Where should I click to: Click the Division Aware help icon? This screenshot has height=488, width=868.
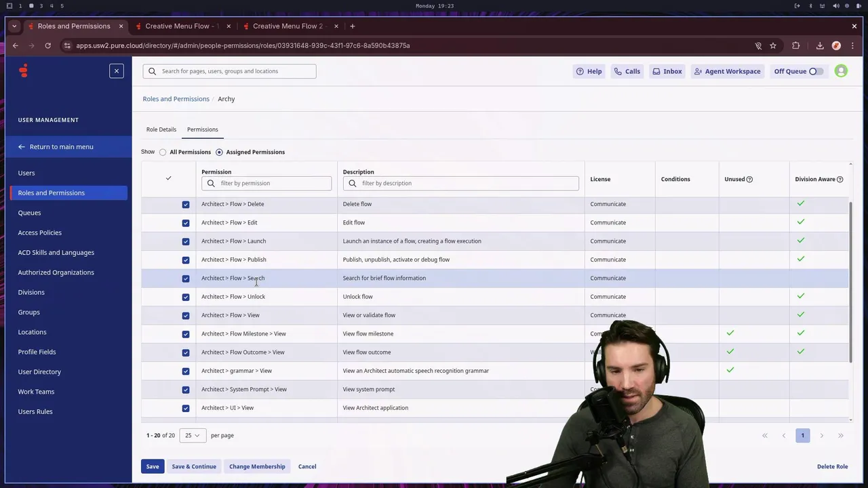click(x=840, y=179)
